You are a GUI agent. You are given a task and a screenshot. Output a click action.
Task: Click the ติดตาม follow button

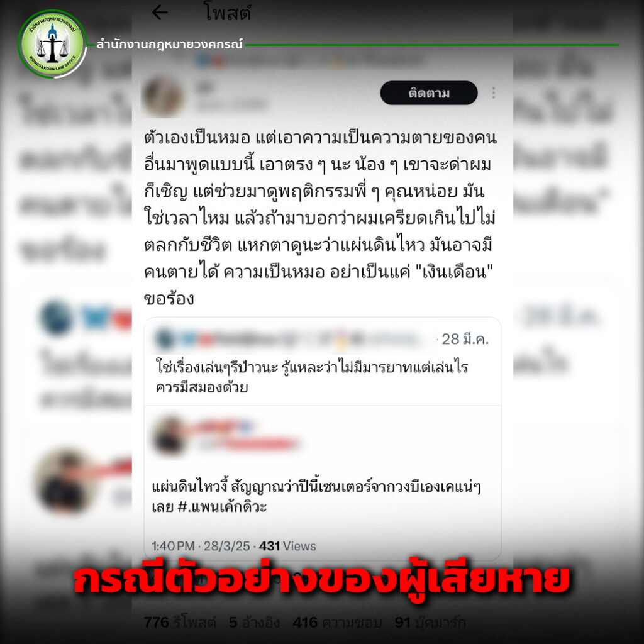click(429, 93)
